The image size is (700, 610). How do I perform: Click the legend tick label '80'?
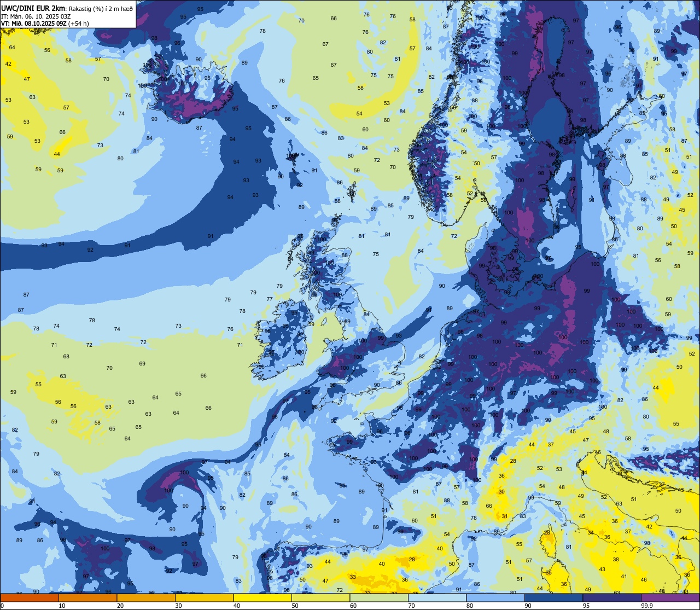(470, 605)
